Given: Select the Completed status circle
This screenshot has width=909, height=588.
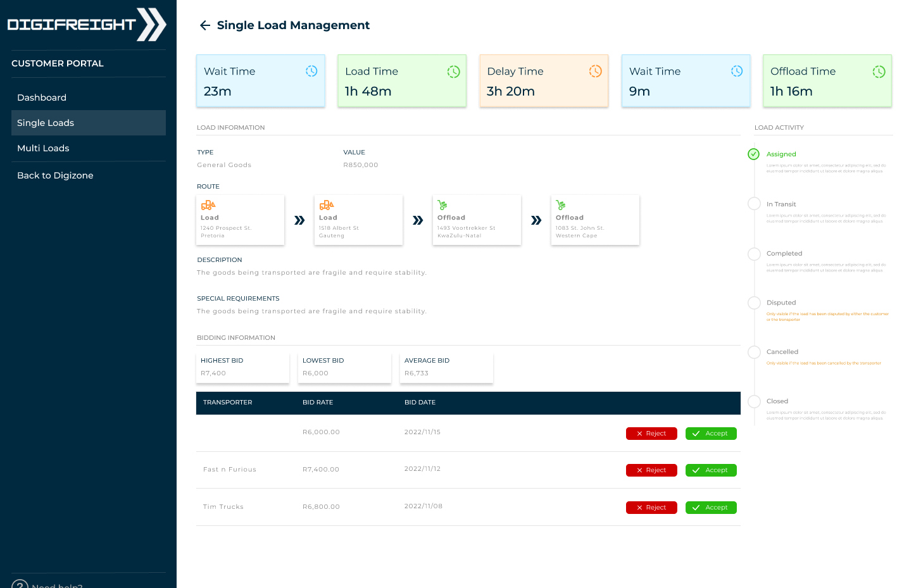Looking at the screenshot, I should pyautogui.click(x=753, y=254).
